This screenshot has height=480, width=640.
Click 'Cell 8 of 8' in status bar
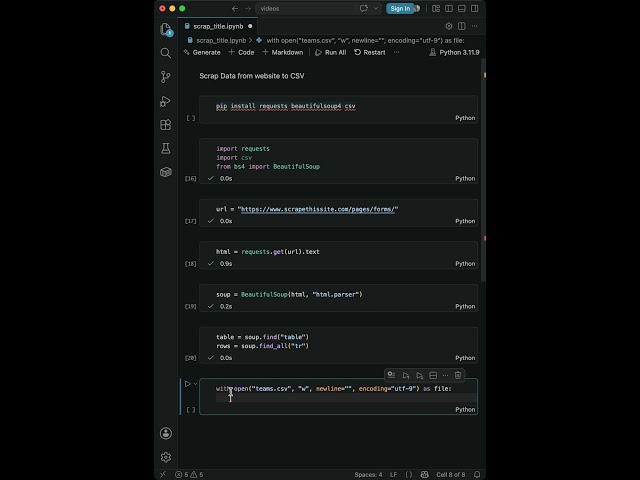[x=451, y=474]
